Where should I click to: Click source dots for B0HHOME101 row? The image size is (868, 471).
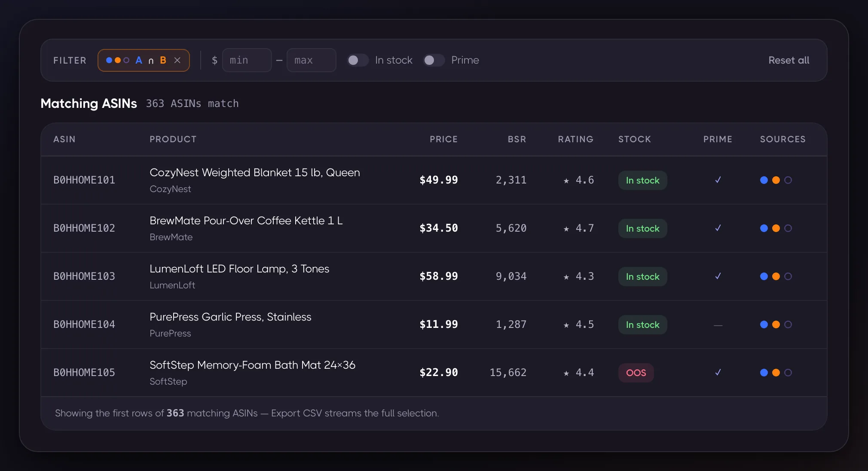coord(776,180)
